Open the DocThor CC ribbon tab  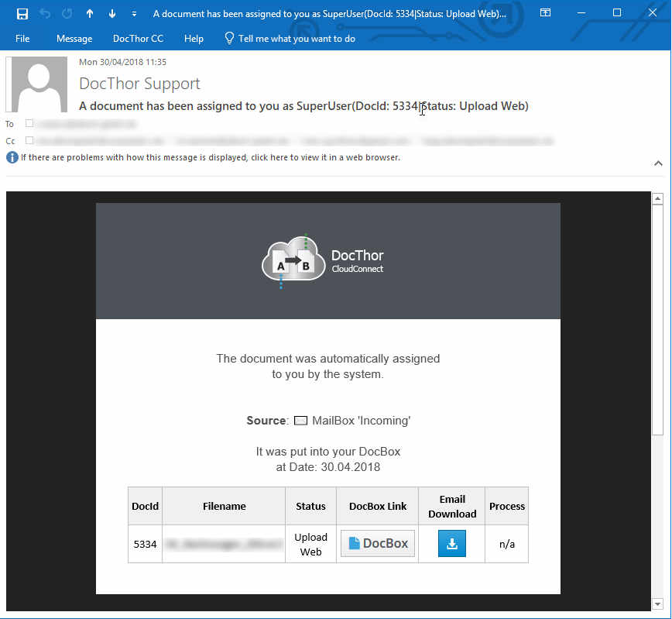[138, 39]
